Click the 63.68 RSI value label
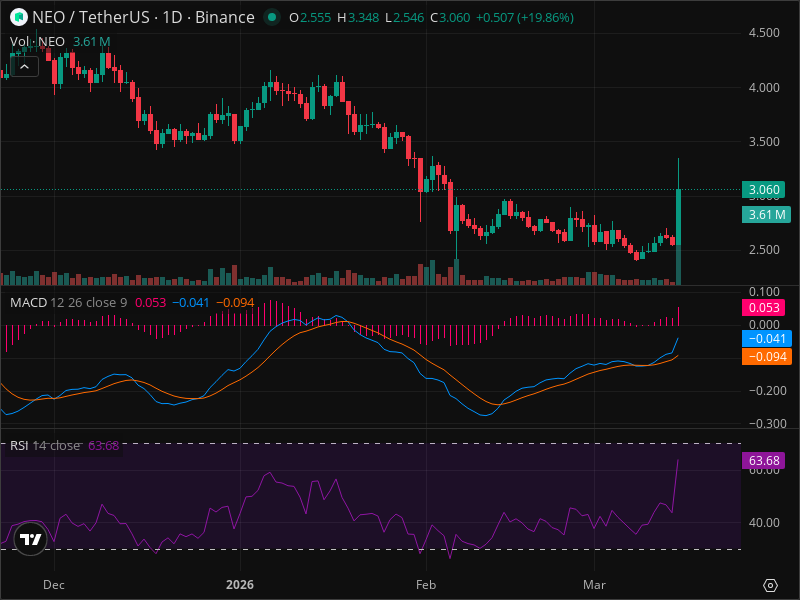This screenshot has width=800, height=600. (763, 461)
